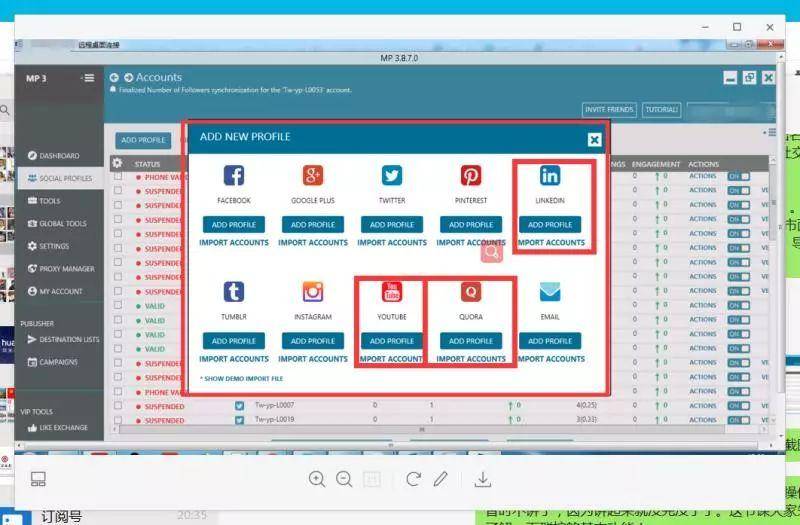Open Tools in sidebar

[x=44, y=201]
